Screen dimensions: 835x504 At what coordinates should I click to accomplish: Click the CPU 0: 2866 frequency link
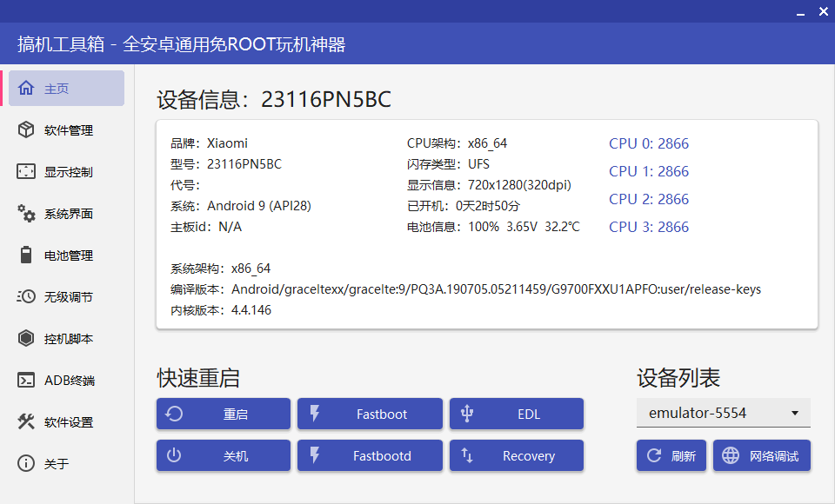[x=648, y=143]
